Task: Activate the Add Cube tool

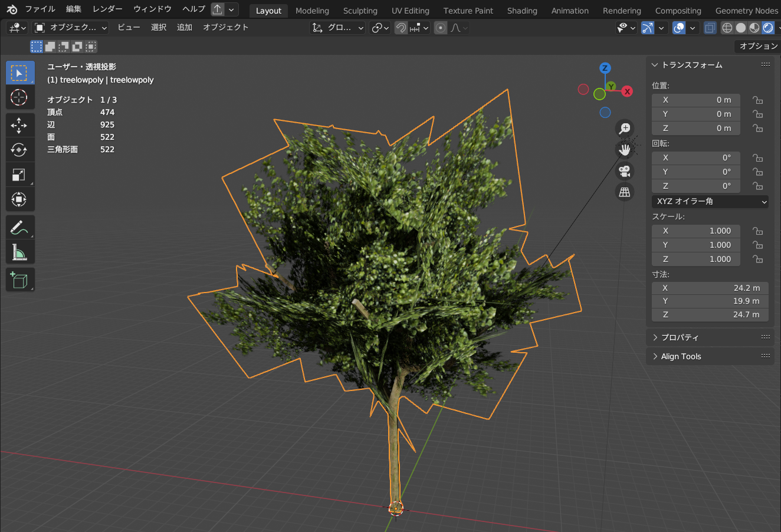Action: pos(20,280)
